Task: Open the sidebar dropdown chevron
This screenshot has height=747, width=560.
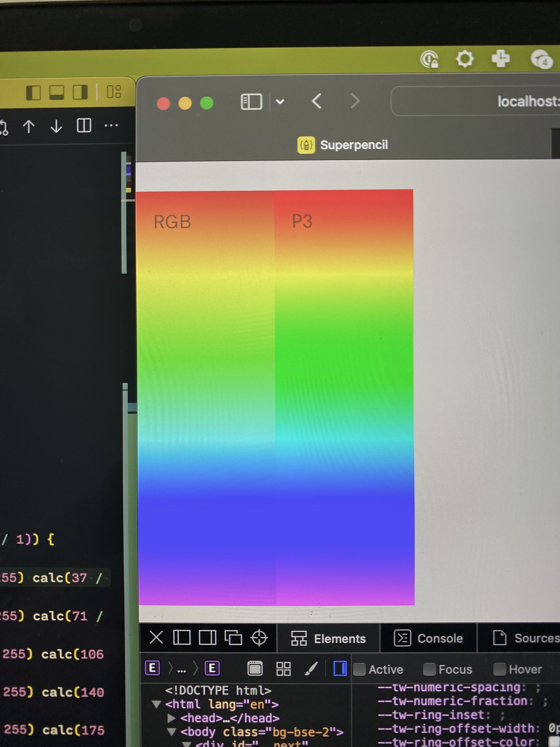Action: [x=280, y=101]
